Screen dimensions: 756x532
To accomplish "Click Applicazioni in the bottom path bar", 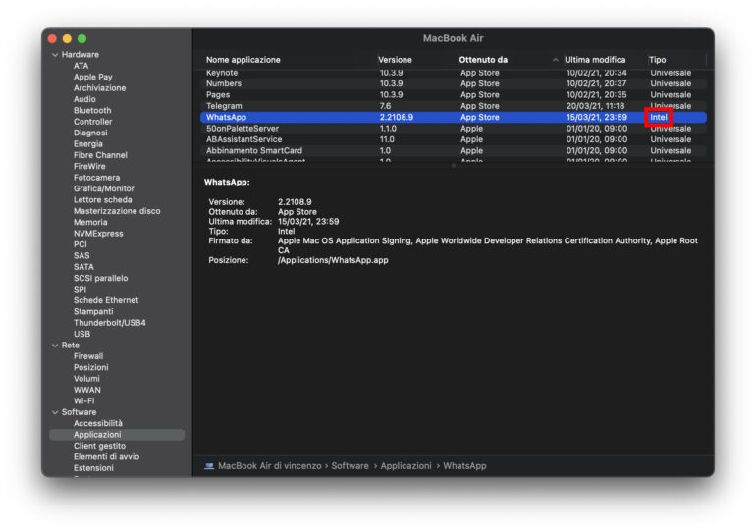I will (x=406, y=466).
